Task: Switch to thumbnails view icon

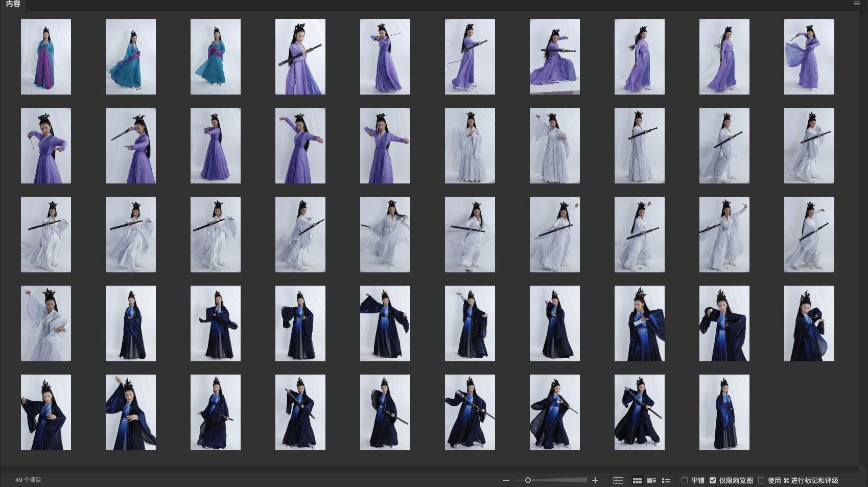Action: pyautogui.click(x=637, y=480)
